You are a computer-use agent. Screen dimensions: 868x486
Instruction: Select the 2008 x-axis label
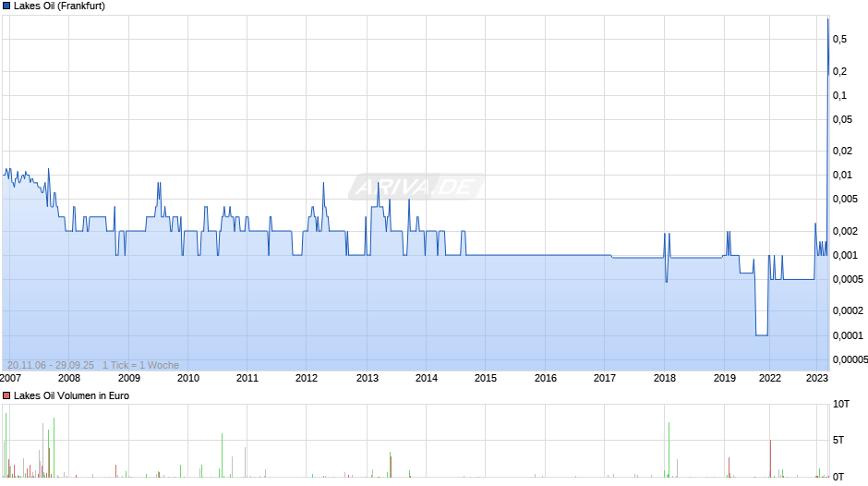(69, 378)
